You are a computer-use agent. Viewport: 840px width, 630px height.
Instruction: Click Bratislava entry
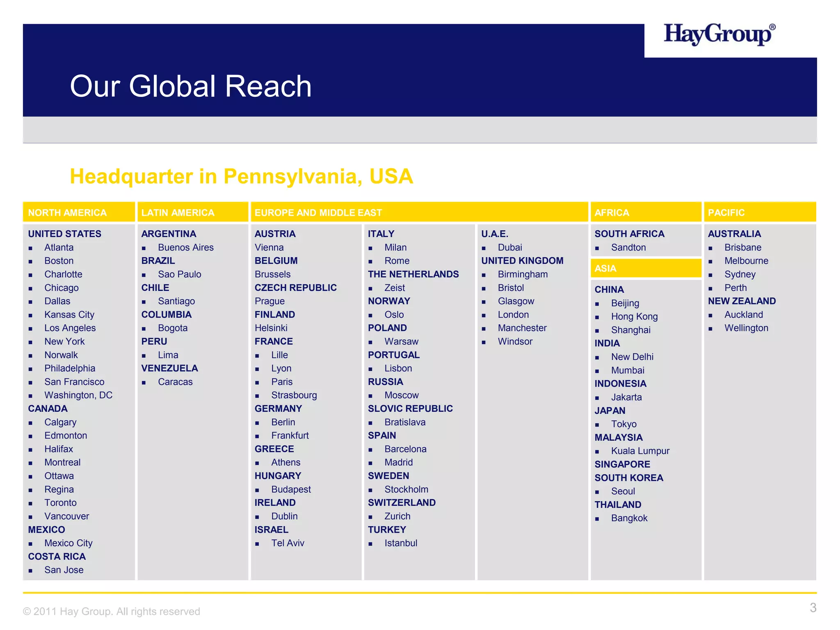[405, 422]
